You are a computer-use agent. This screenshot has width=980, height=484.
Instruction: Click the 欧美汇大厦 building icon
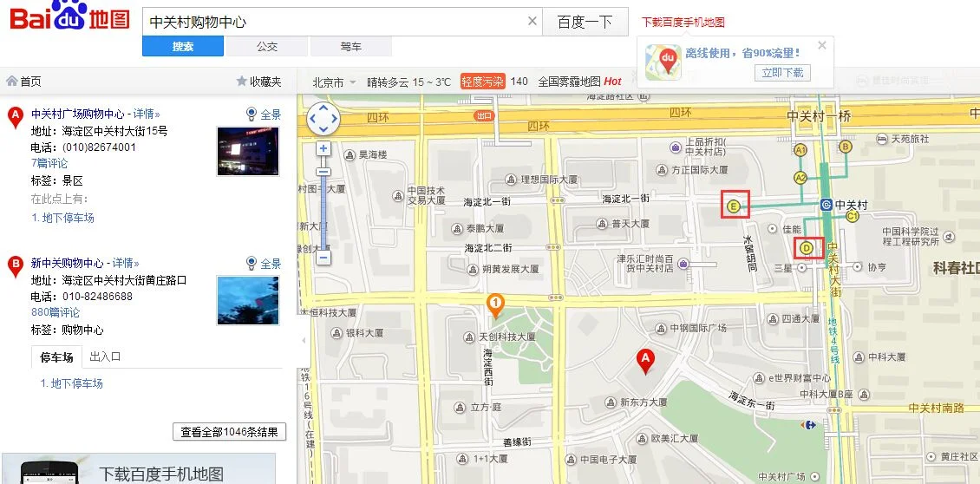coord(641,438)
